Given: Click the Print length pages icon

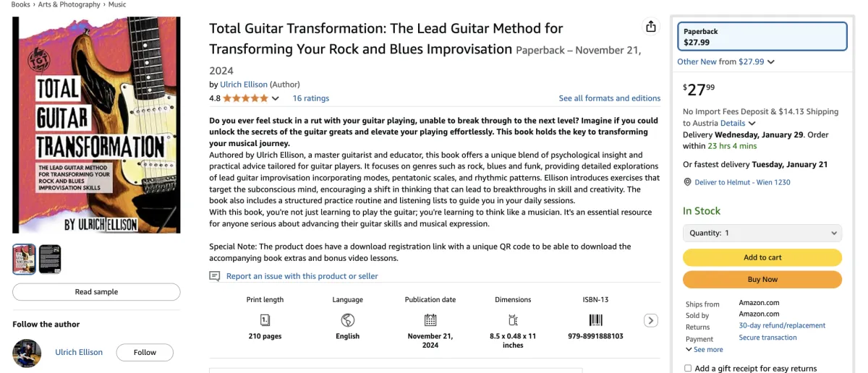Looking at the screenshot, I should point(265,320).
